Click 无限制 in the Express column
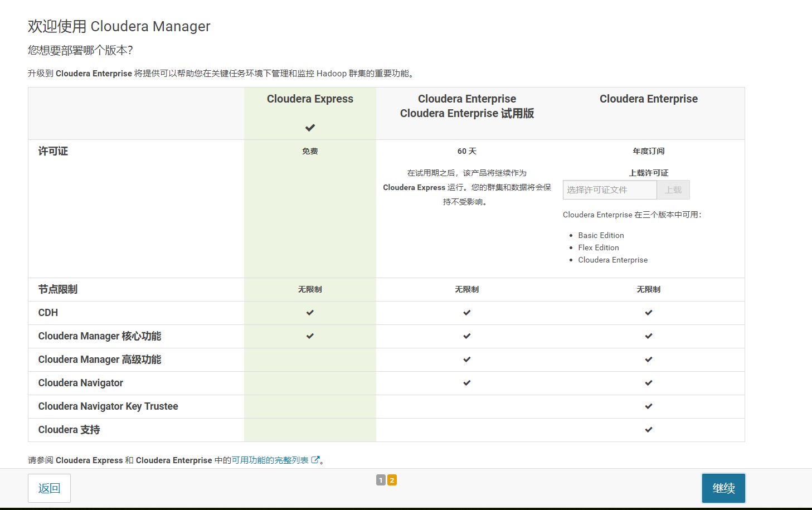Image resolution: width=812 pixels, height=510 pixels. pos(310,289)
